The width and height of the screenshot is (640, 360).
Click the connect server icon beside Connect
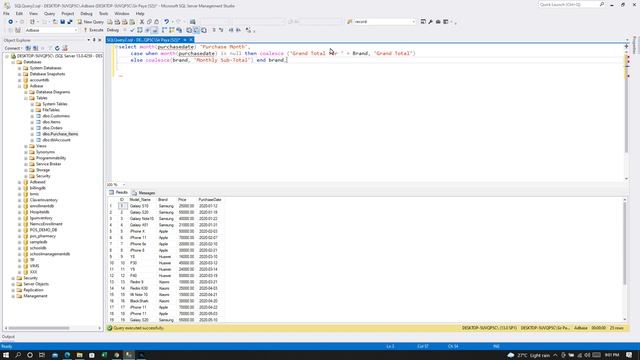(x=28, y=48)
